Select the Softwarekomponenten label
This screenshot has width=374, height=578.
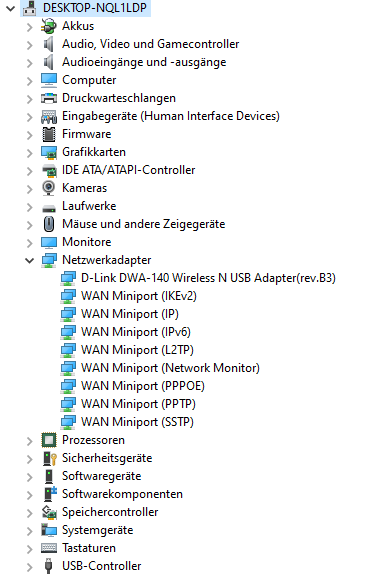click(x=122, y=494)
